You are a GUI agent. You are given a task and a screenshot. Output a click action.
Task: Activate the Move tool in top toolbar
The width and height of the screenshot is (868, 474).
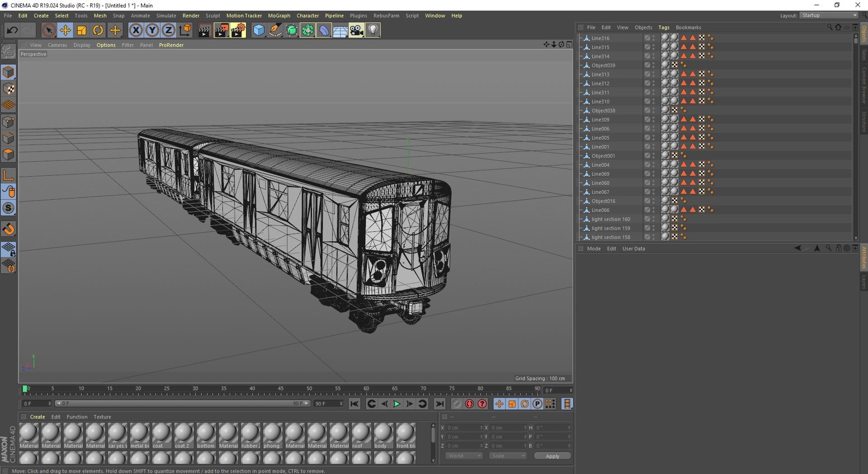click(65, 30)
